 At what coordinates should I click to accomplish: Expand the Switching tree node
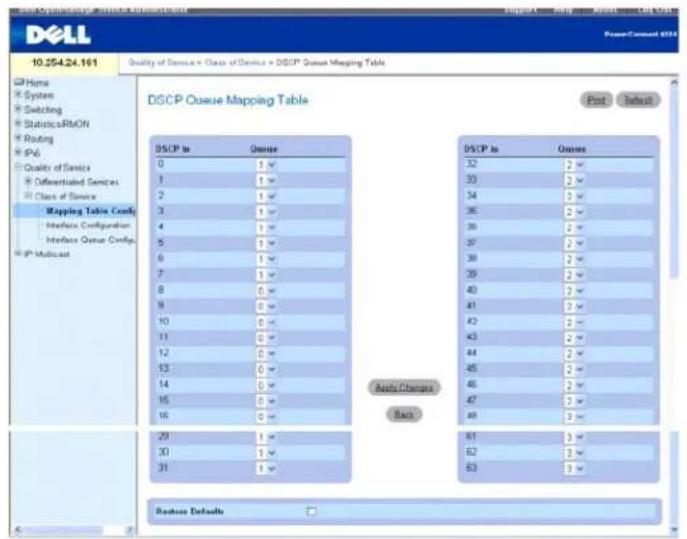pyautogui.click(x=18, y=109)
